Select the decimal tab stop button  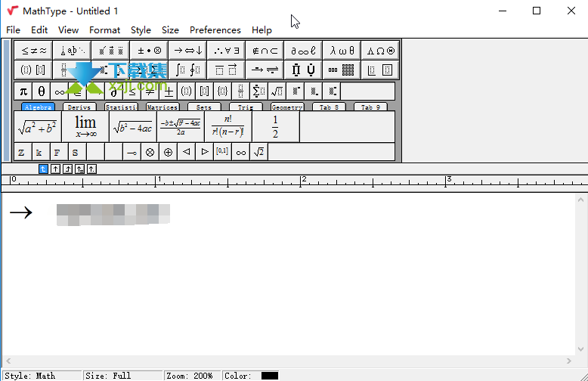pyautogui.click(x=91, y=169)
